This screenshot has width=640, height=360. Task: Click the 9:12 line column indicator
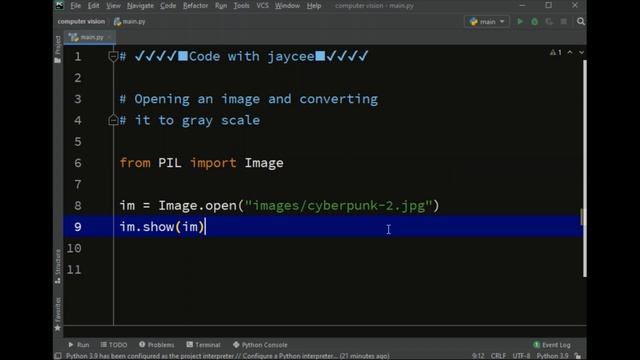[478, 356]
